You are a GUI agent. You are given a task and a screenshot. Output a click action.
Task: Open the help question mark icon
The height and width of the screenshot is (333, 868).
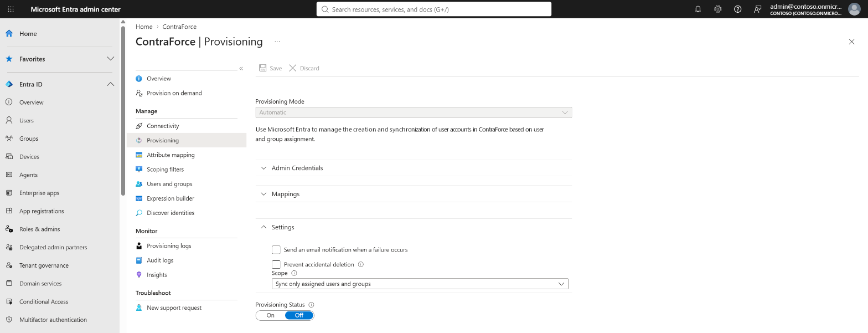tap(737, 9)
